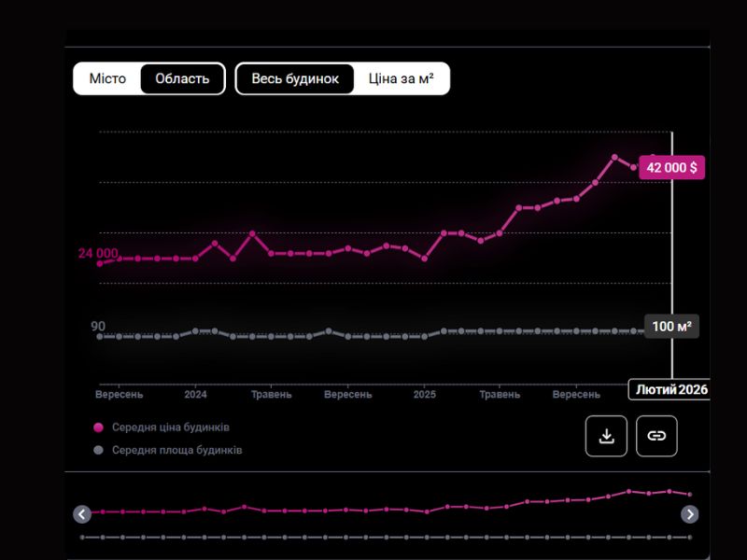Click the mini overview chart pink line
Screen dimensions: 747x560
tap(373, 510)
